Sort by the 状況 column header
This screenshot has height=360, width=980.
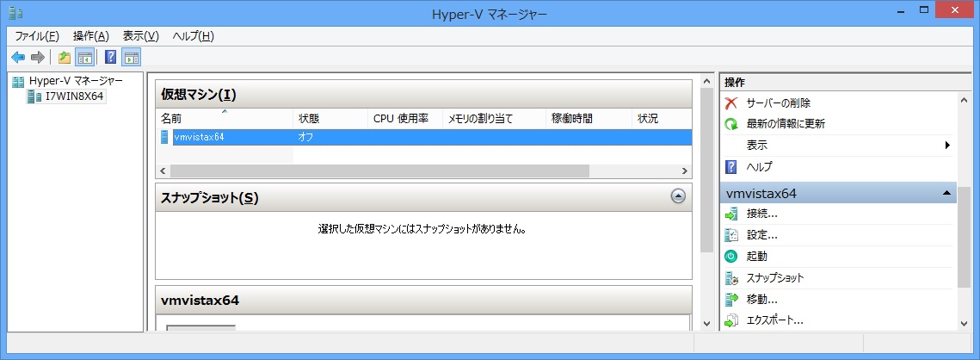662,118
